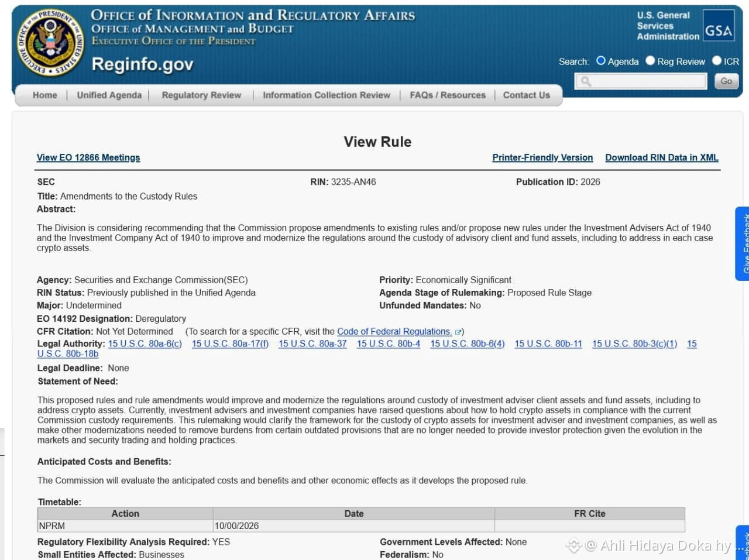The image size is (749, 560).
Task: Click the FR Cite column header
Action: click(x=590, y=514)
